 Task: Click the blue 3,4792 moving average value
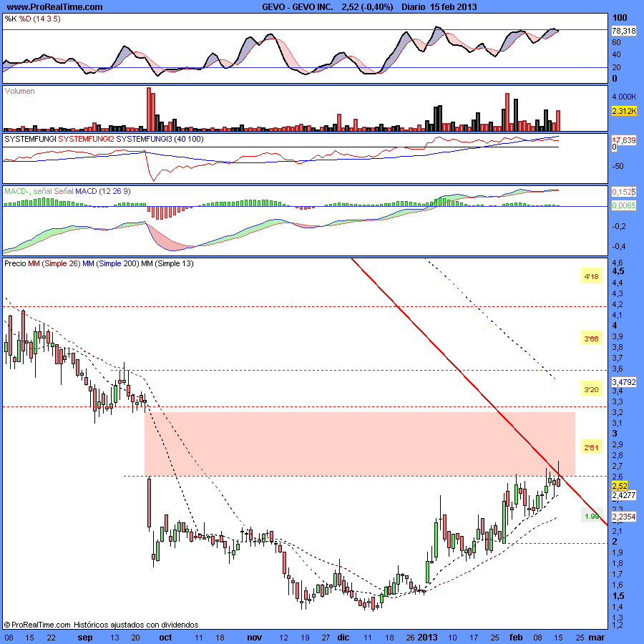[624, 382]
